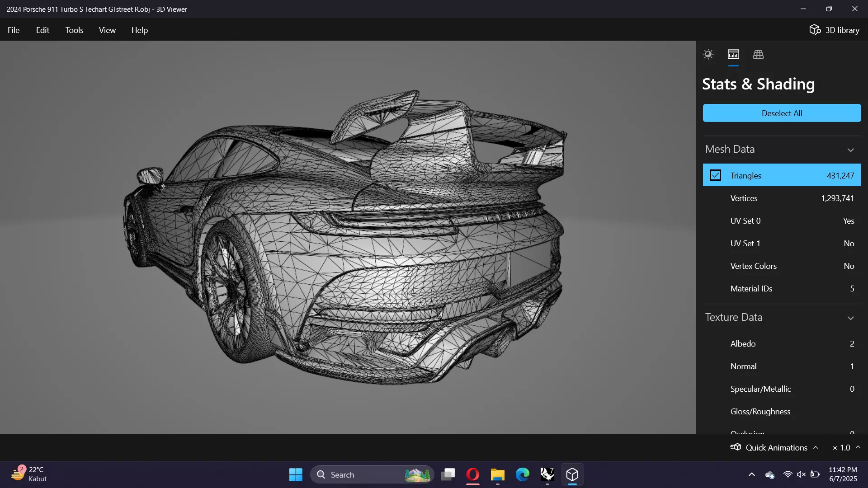
Task: Open the Edit menu
Action: coord(42,30)
